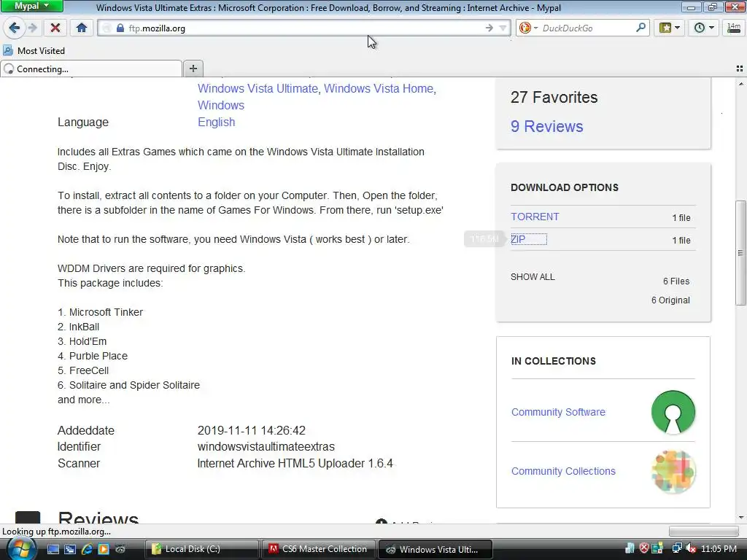Click the list item 1. Microsoft Tinker
Image resolution: width=747 pixels, height=560 pixels.
tap(100, 312)
